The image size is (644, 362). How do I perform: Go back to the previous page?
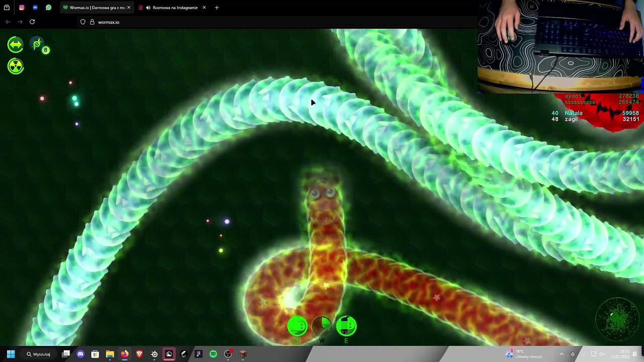tap(8, 22)
